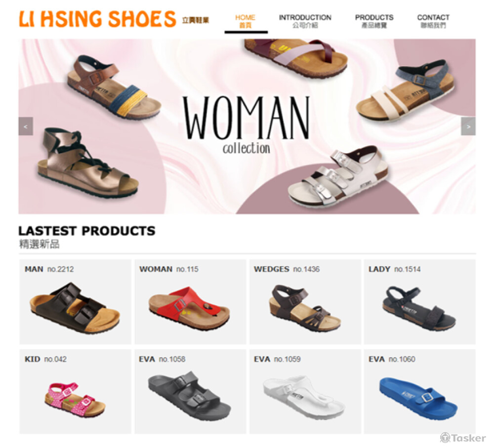This screenshot has width=494, height=448.
Task: Open the Products menu
Action: click(374, 21)
